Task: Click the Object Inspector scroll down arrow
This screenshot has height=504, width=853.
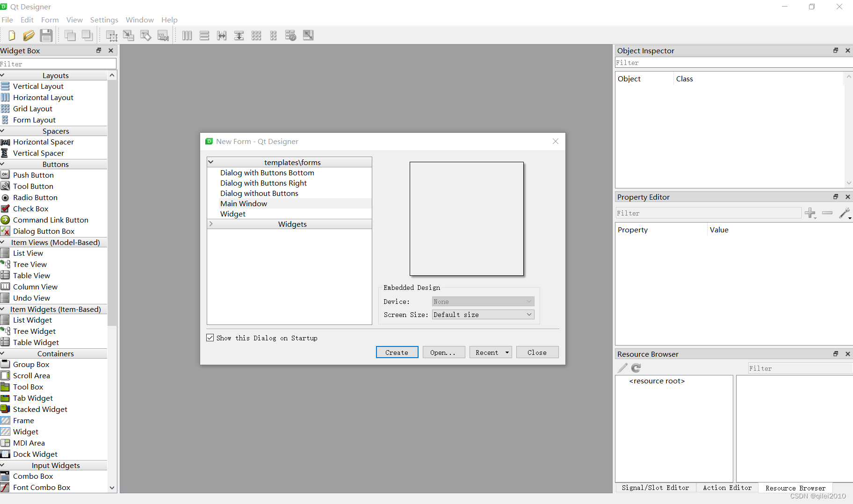Action: click(849, 183)
